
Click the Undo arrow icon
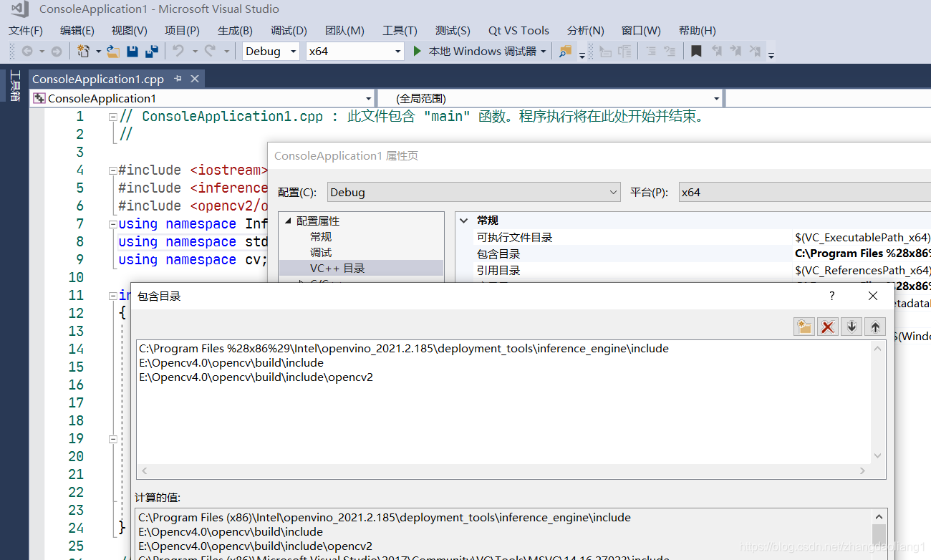pyautogui.click(x=178, y=52)
